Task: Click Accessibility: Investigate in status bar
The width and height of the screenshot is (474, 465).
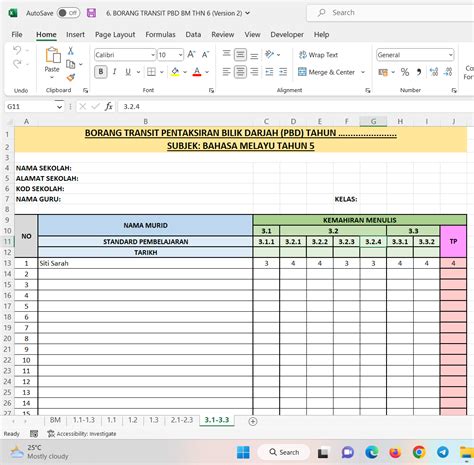Action: pyautogui.click(x=82, y=434)
